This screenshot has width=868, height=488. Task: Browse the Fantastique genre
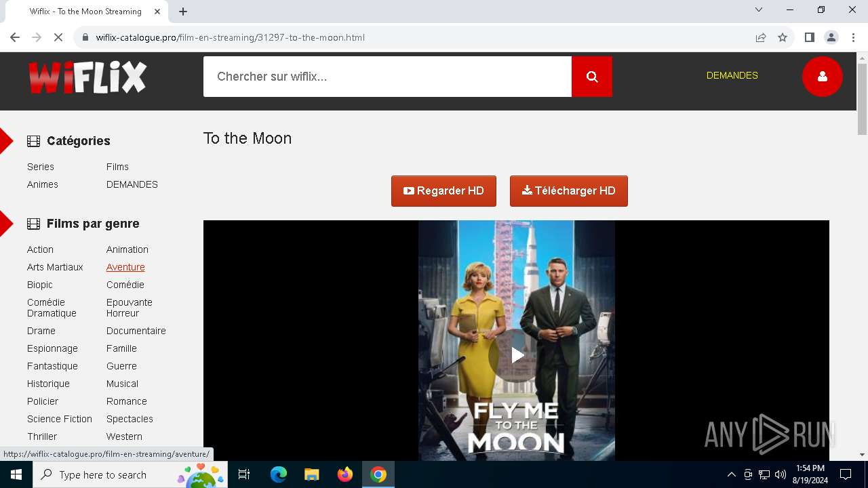[52, 366]
